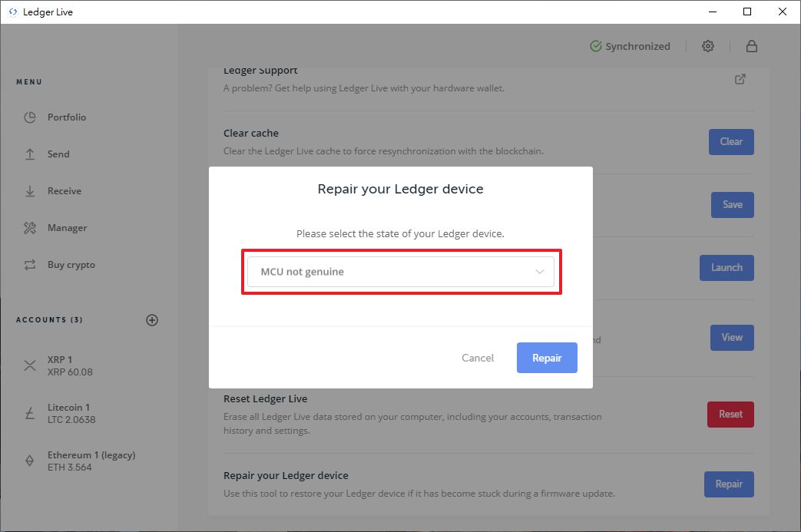This screenshot has height=532, width=801.
Task: Click the 'Clear cache' heading
Action: tap(251, 133)
